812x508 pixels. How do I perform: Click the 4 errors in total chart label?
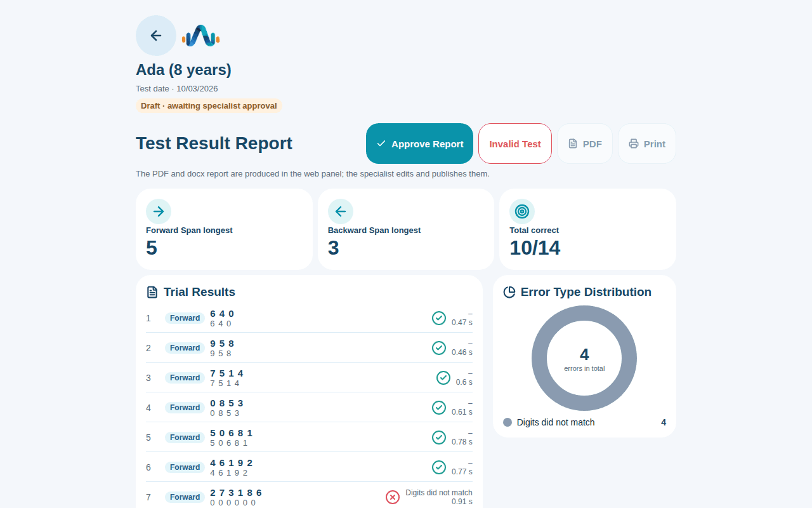point(584,359)
